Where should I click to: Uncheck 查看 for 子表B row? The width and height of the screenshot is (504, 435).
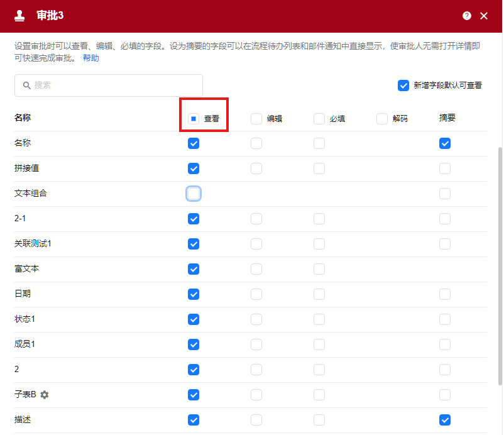tap(194, 395)
